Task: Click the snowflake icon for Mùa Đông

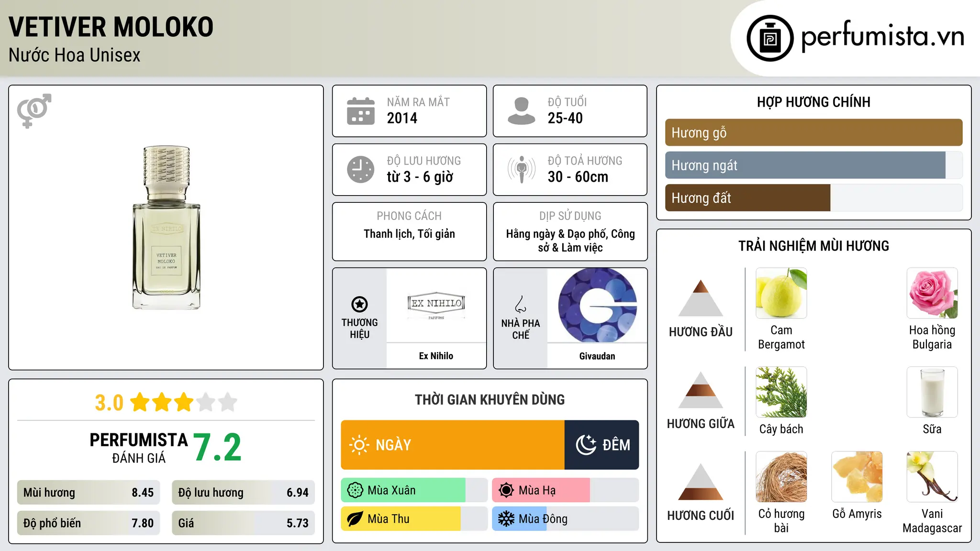Action: pyautogui.click(x=506, y=519)
